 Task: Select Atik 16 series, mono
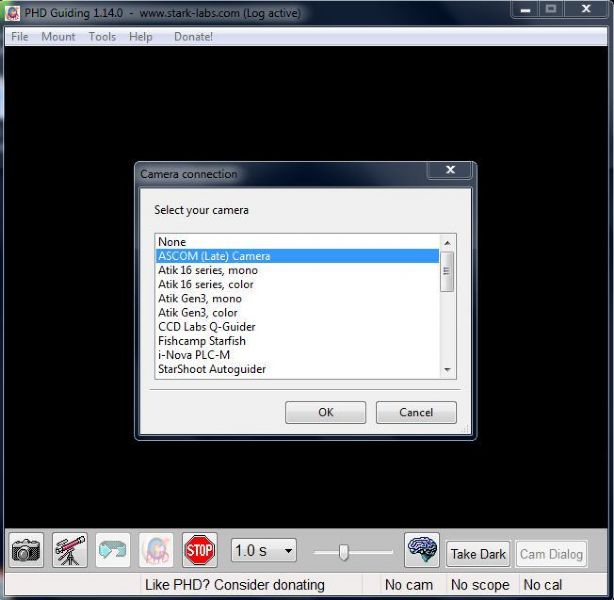pos(297,270)
